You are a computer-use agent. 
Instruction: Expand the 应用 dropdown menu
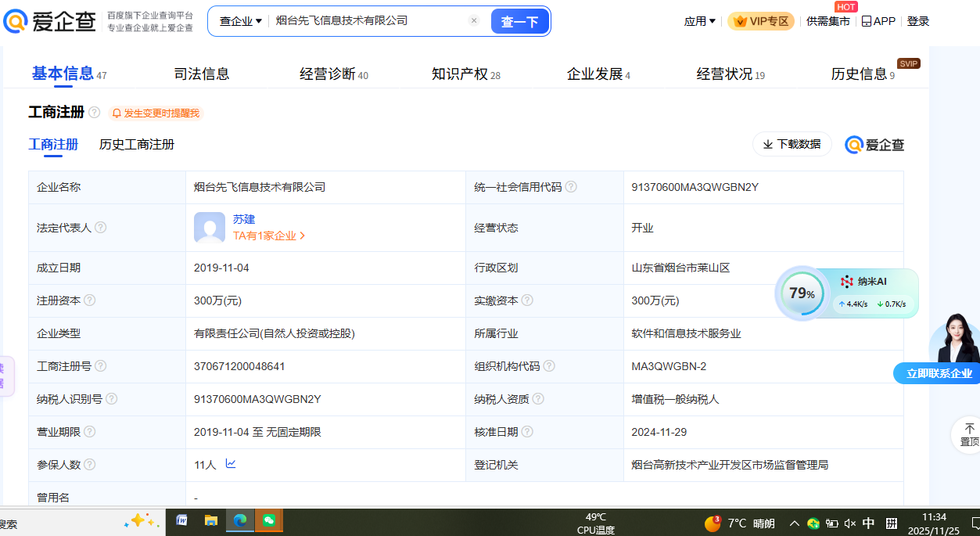699,21
